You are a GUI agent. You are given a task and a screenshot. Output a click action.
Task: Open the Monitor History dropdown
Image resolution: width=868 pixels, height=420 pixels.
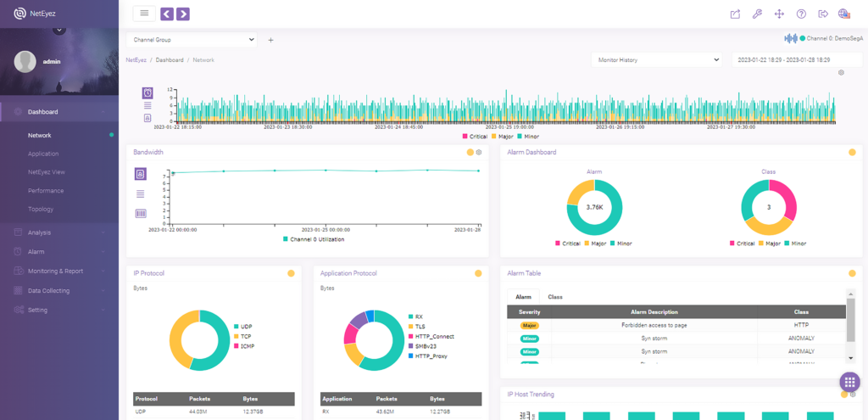click(657, 60)
